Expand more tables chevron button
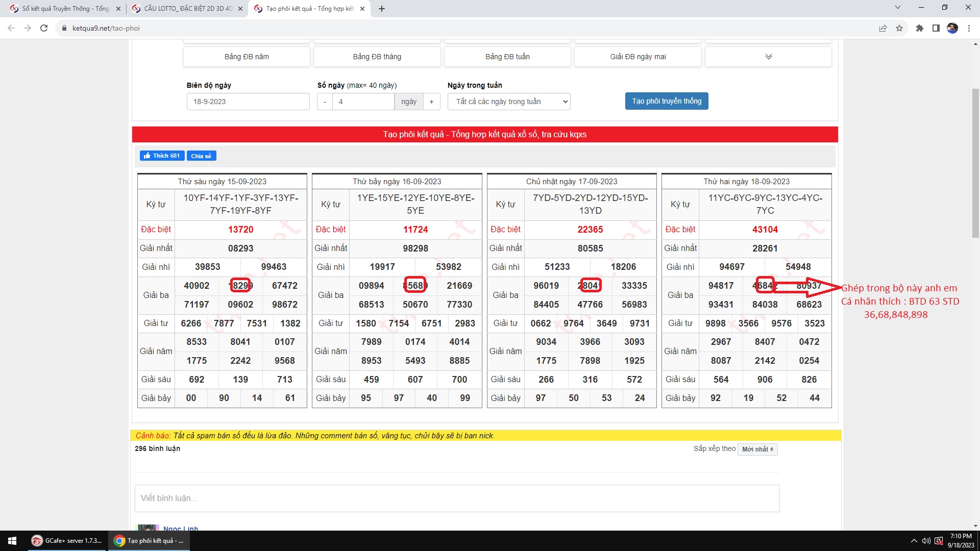This screenshot has width=980, height=551. (768, 57)
